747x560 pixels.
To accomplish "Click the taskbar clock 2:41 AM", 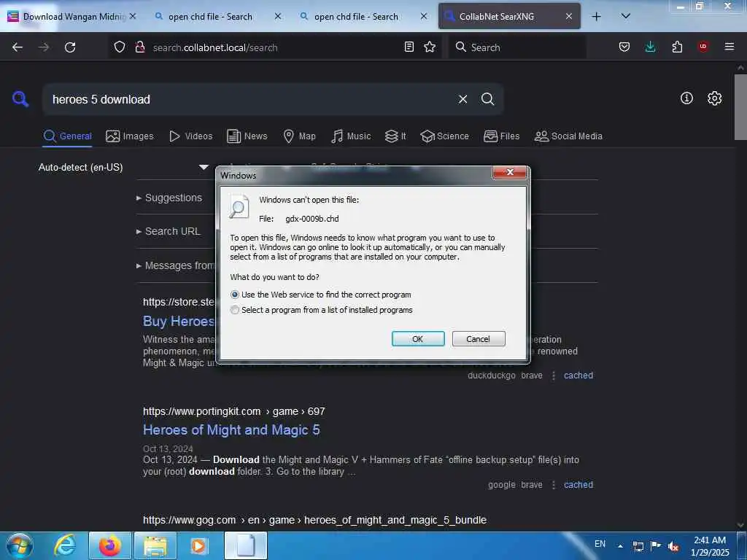I will point(709,546).
